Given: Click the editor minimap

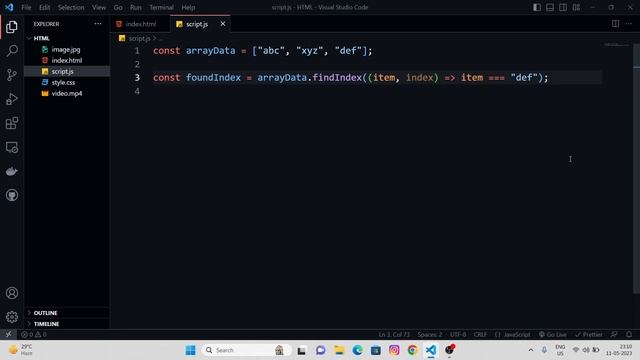Looking at the screenshot, I should 617,45.
